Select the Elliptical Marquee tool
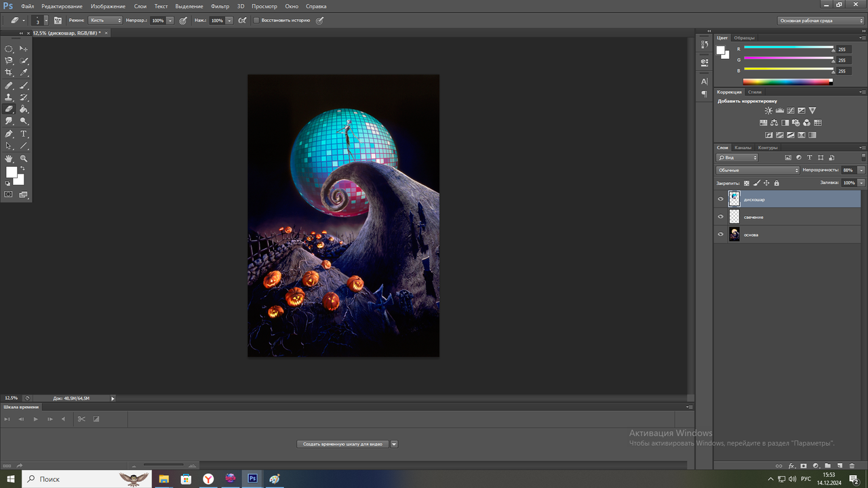The height and width of the screenshot is (488, 868). [x=9, y=49]
